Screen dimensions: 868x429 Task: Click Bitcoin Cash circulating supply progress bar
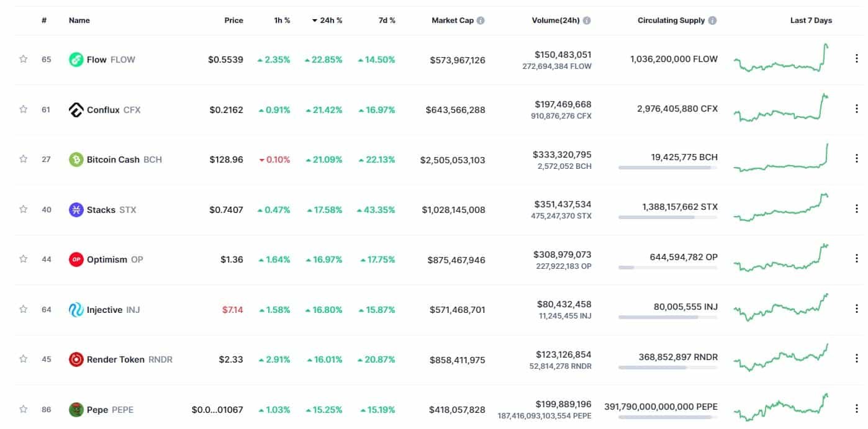click(667, 168)
